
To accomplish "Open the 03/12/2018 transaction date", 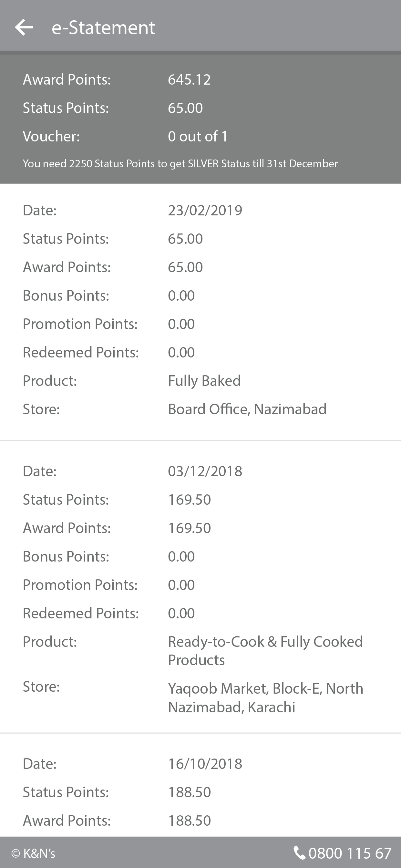I will pyautogui.click(x=205, y=471).
